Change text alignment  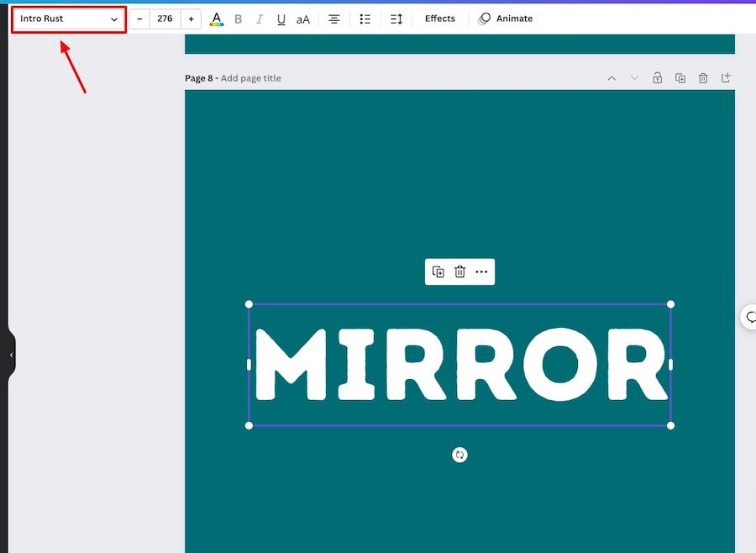coord(333,18)
